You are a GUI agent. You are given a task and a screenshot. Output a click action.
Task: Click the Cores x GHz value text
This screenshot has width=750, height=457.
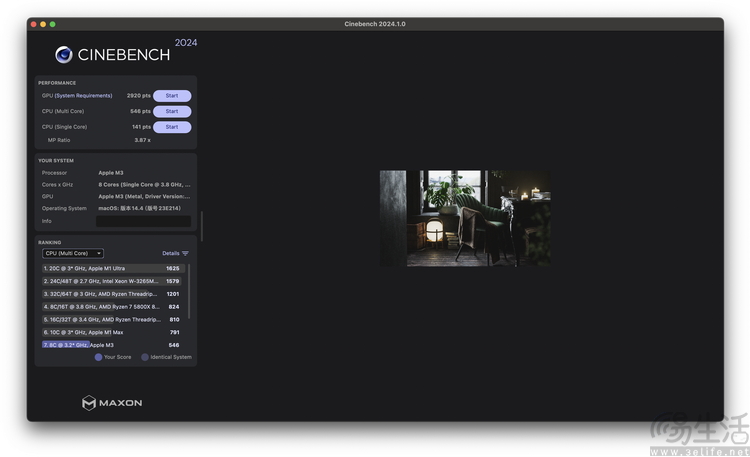point(144,185)
